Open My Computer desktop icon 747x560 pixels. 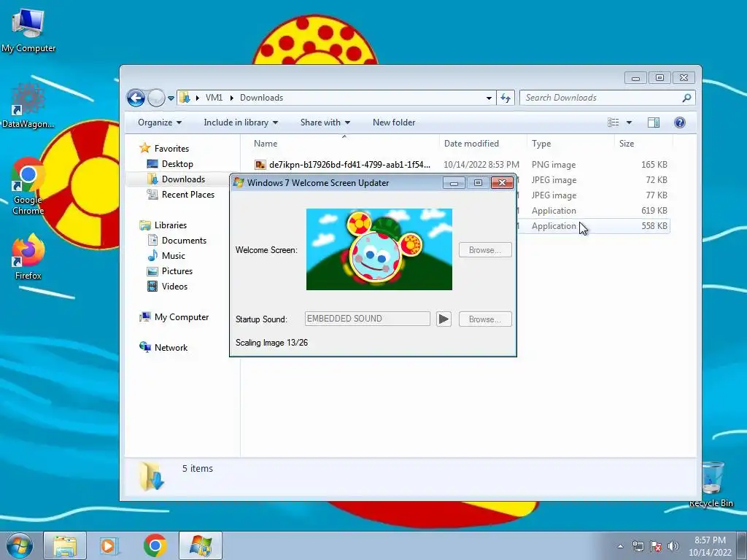[28, 29]
